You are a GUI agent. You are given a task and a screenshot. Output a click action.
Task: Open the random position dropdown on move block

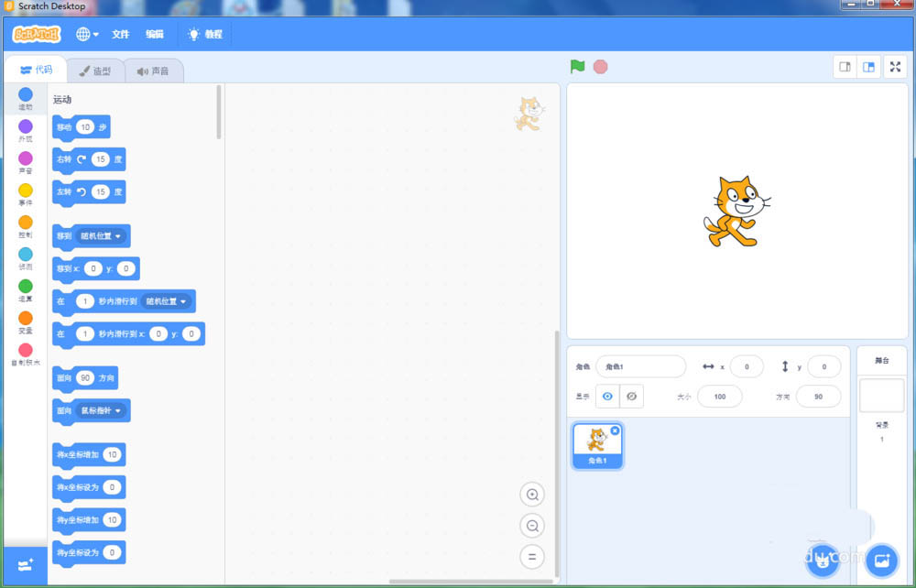click(x=100, y=236)
